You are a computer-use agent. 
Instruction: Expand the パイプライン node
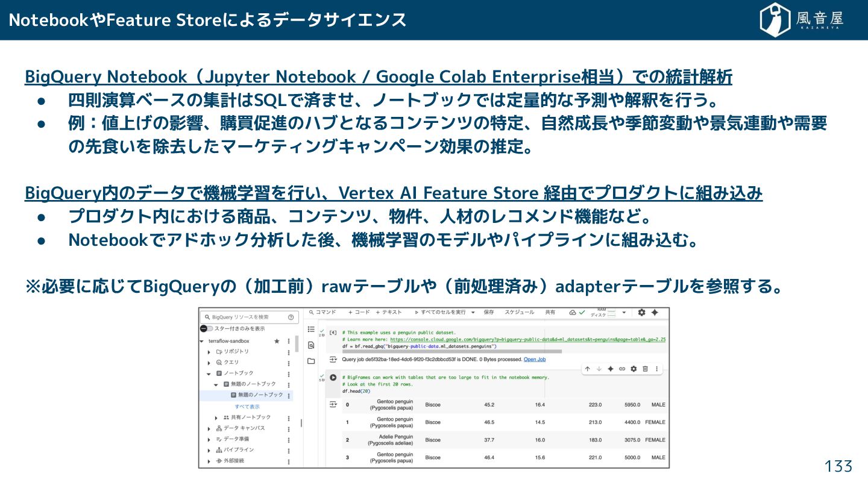(x=209, y=450)
